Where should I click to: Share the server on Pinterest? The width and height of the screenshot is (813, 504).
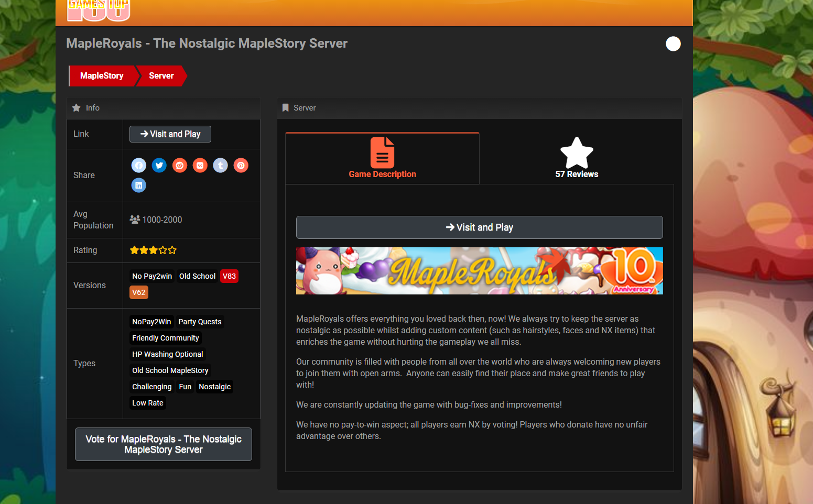(241, 166)
